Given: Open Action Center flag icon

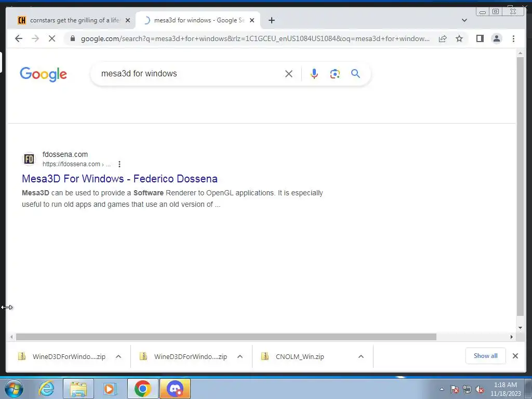Looking at the screenshot, I should pos(455,389).
